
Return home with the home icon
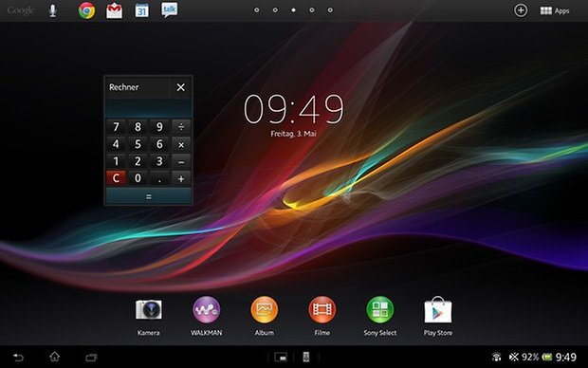click(x=55, y=357)
